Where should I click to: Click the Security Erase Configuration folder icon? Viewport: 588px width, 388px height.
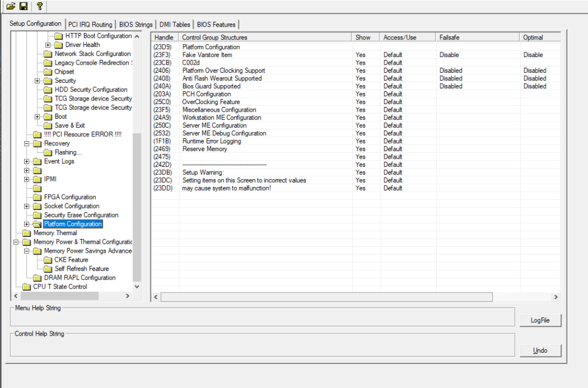pyautogui.click(x=38, y=215)
